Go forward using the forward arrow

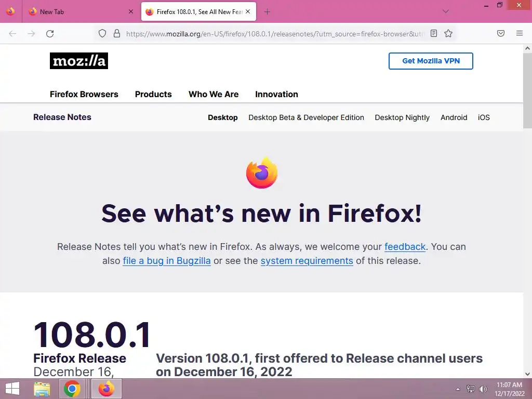coord(31,34)
